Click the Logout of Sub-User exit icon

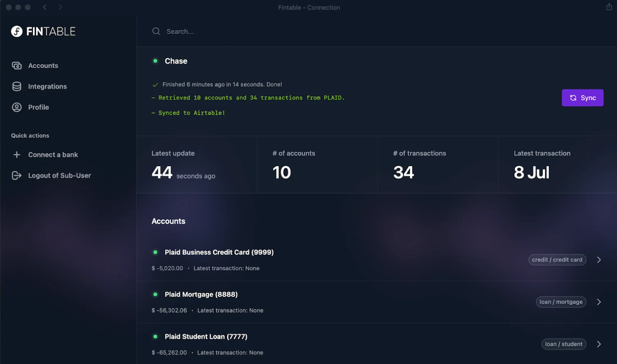pos(17,176)
